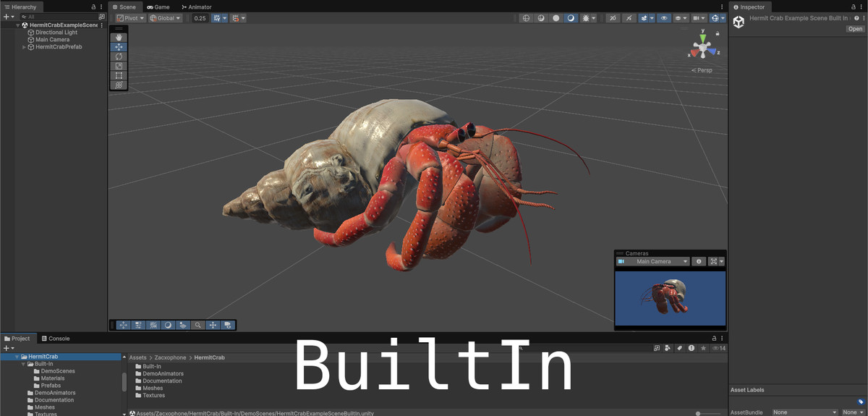Select the Hierarchy tab
Image resolution: width=868 pixels, height=416 pixels.
coord(20,7)
